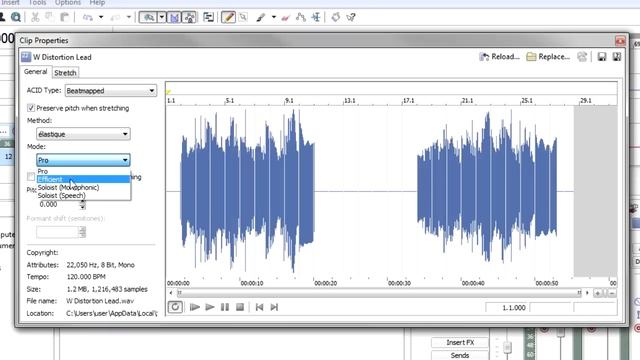
Task: Click the 1.1.000 position field
Action: (x=507, y=307)
